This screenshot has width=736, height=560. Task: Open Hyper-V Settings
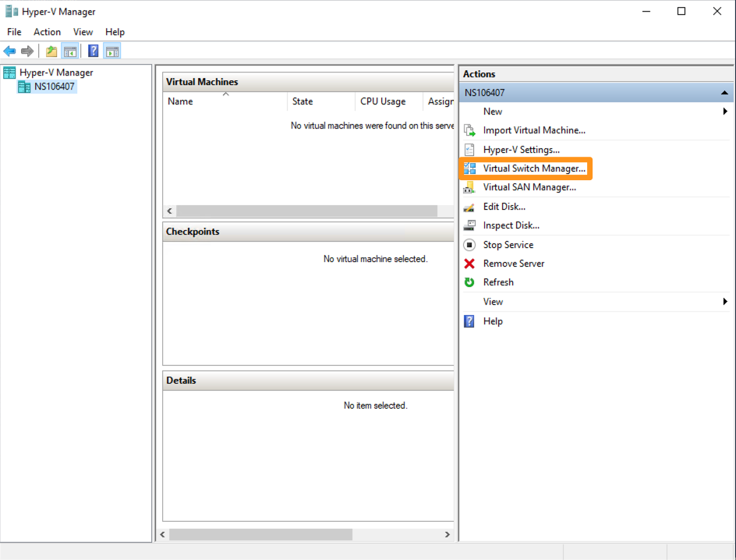point(522,150)
